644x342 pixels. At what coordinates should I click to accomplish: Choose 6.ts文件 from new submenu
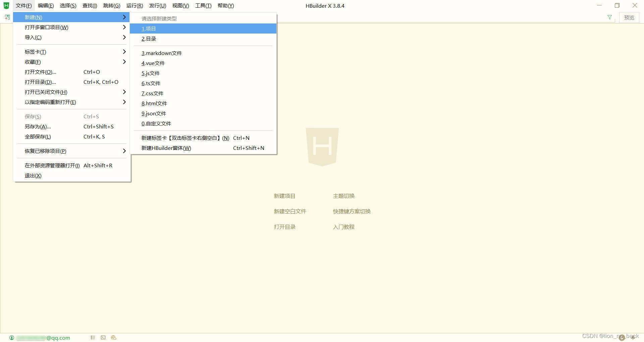203,83
